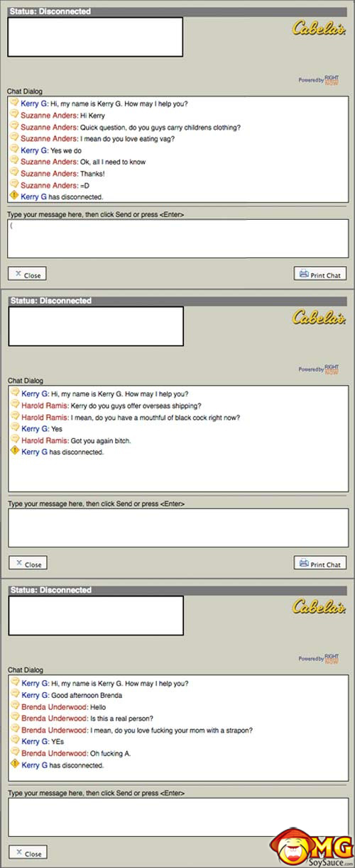Close the Suzanne Anders chat window using Close button
355x868 pixels.
(x=27, y=274)
